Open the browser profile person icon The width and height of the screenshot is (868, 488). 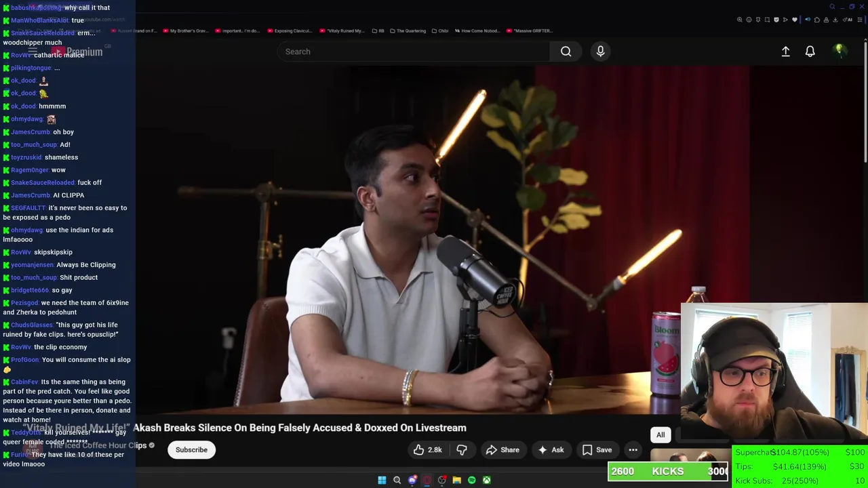826,20
